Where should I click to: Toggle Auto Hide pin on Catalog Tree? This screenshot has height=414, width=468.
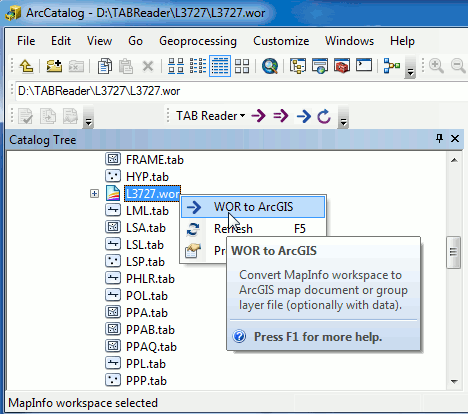point(440,138)
